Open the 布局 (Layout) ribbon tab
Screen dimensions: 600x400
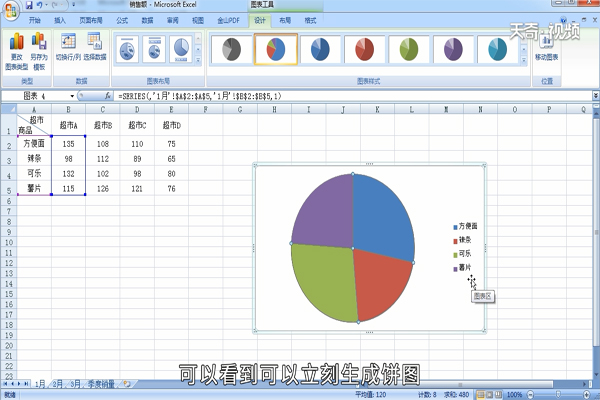285,21
